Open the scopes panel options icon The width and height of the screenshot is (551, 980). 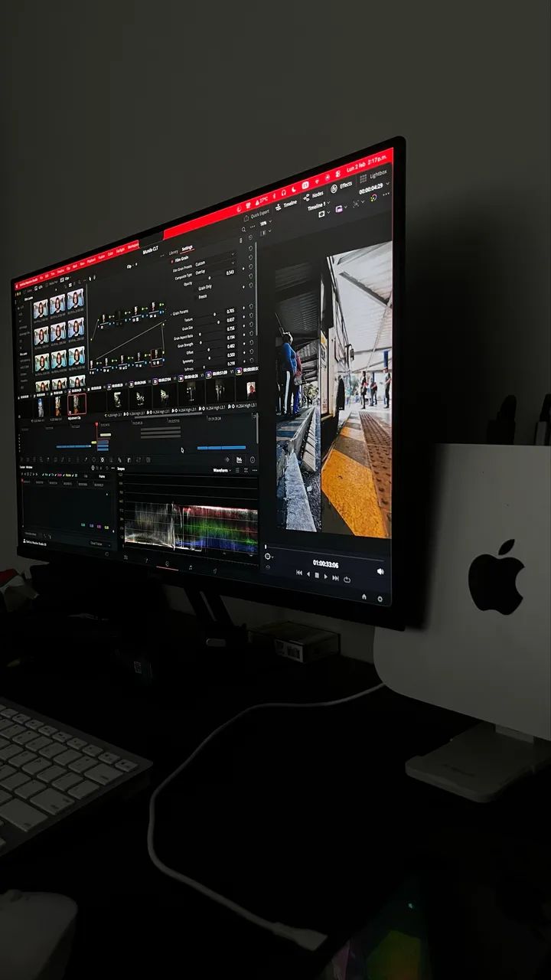coord(254,470)
